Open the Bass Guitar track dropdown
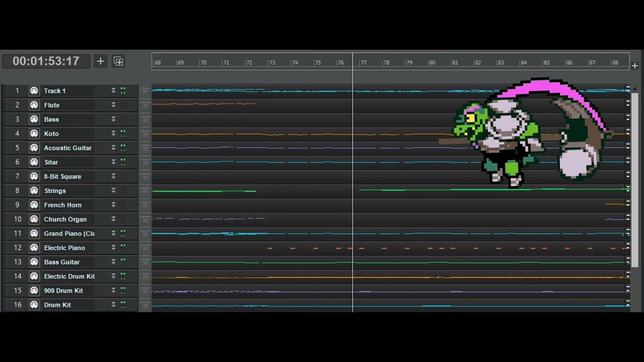 [113, 262]
